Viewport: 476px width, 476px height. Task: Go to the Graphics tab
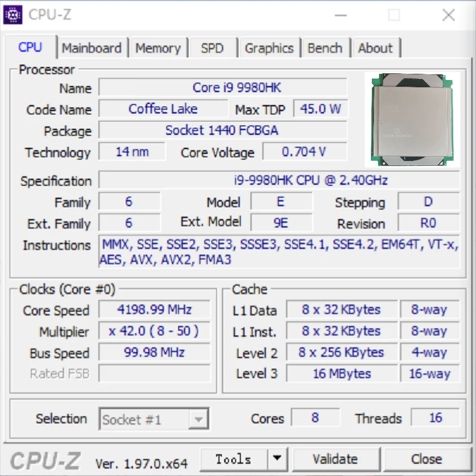click(269, 48)
